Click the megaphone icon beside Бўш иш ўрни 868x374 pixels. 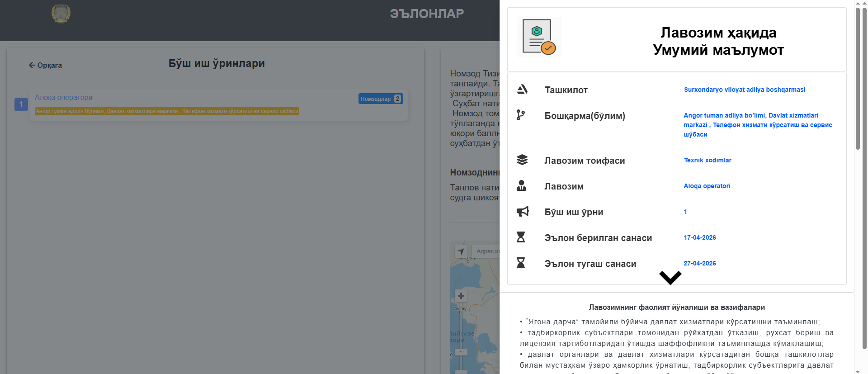pyautogui.click(x=523, y=212)
